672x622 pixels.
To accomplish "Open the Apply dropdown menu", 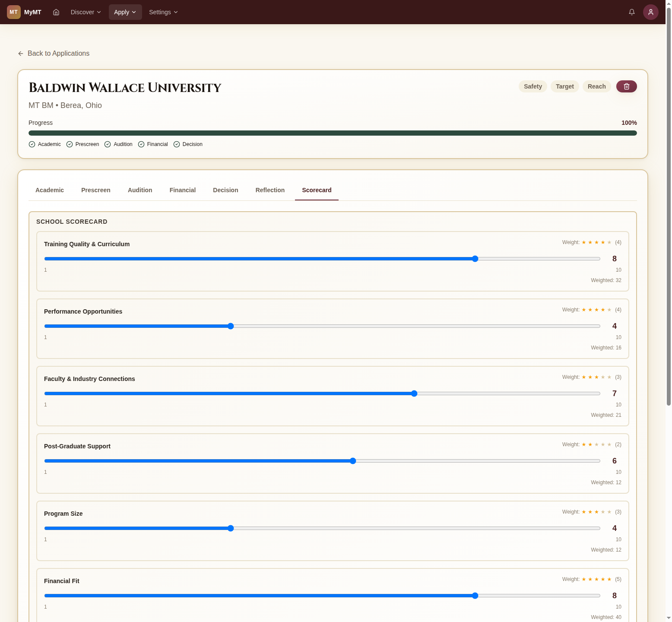I will tap(125, 12).
